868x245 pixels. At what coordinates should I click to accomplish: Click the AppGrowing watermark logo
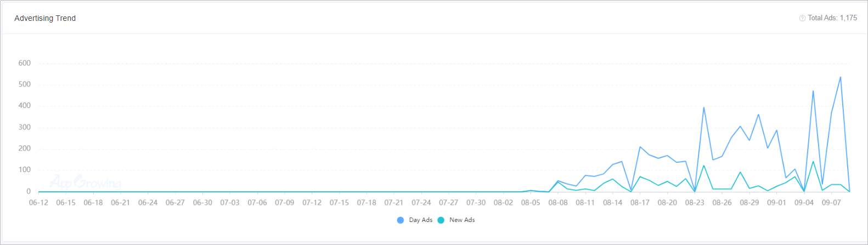tap(85, 182)
